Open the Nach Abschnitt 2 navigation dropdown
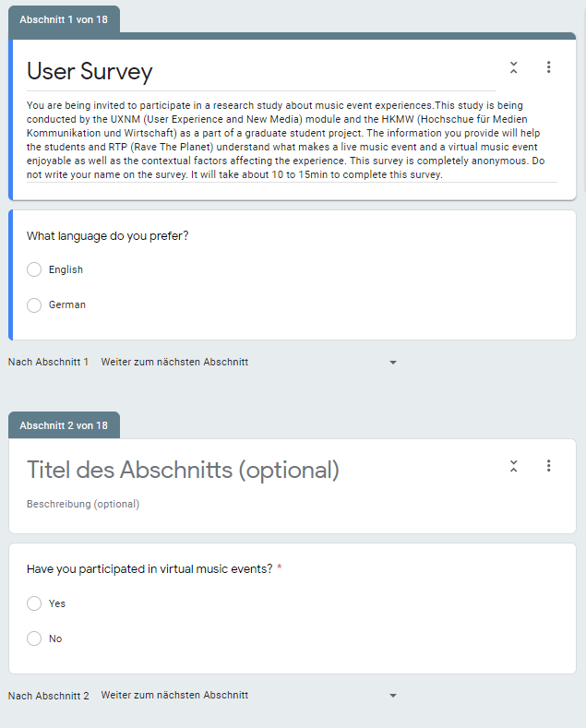The width and height of the screenshot is (586, 728). [247, 695]
